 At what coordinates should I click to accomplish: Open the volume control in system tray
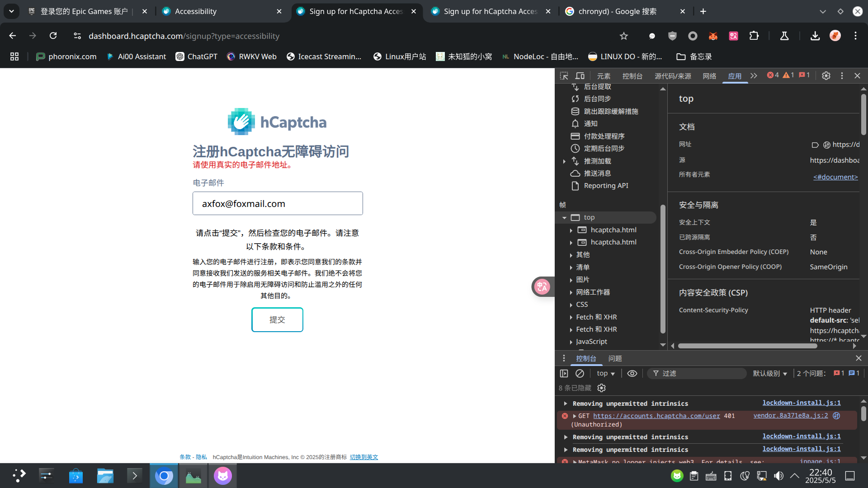pyautogui.click(x=778, y=476)
